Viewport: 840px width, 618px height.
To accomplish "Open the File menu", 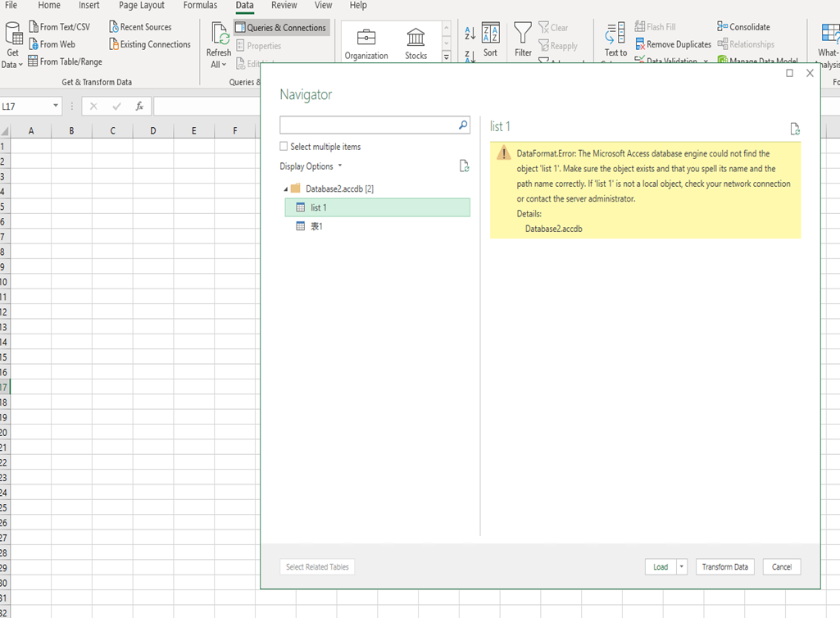I will [x=11, y=6].
